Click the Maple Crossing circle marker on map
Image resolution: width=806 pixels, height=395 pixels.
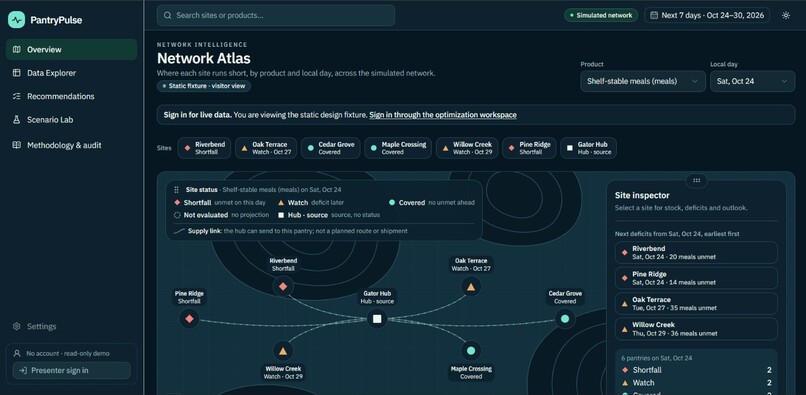[471, 351]
